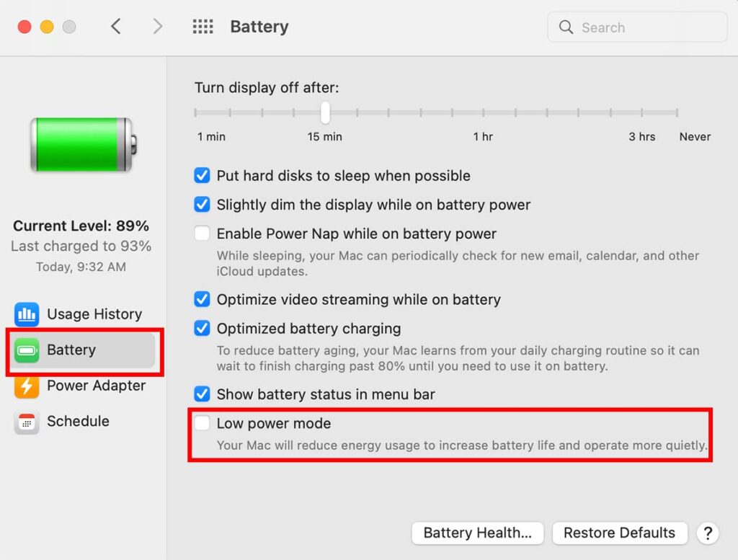Enable the Low power mode checkbox
Image resolution: width=738 pixels, height=560 pixels.
pyautogui.click(x=202, y=422)
